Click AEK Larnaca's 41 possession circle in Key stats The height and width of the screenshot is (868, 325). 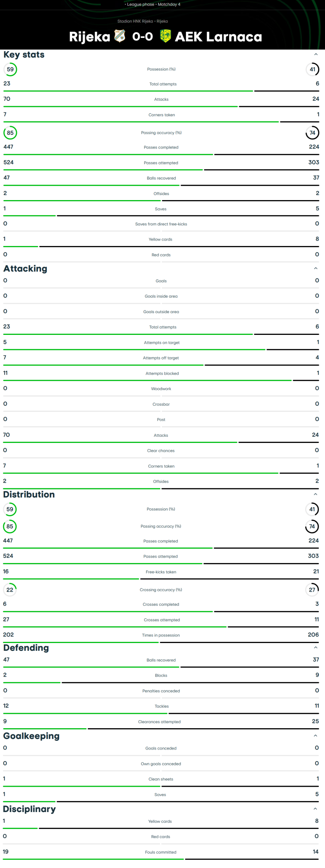point(312,69)
